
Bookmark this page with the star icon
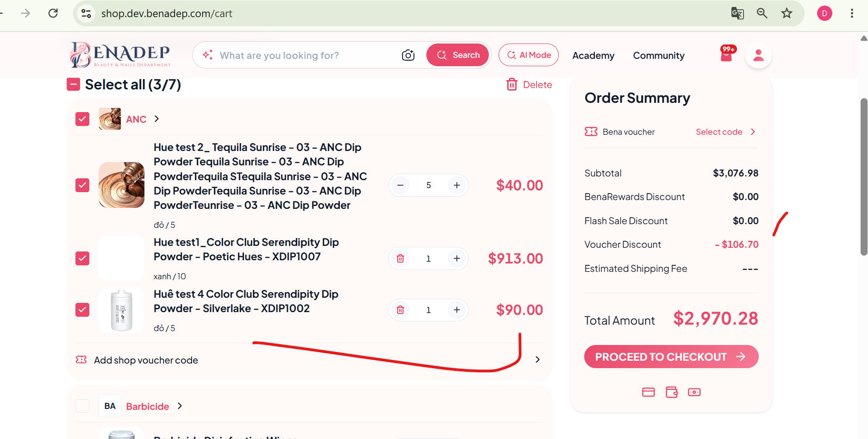[787, 13]
